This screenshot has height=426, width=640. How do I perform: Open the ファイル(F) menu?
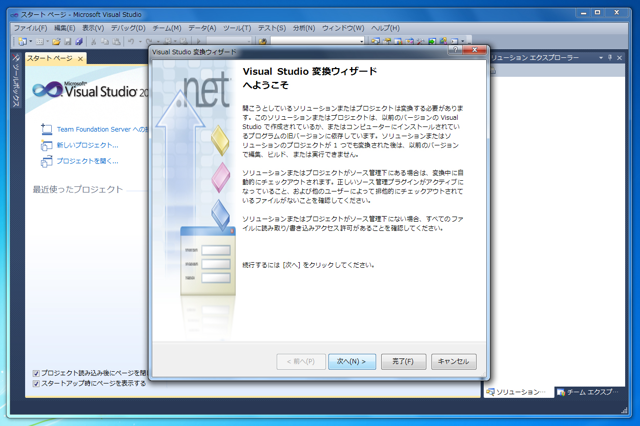(x=31, y=28)
